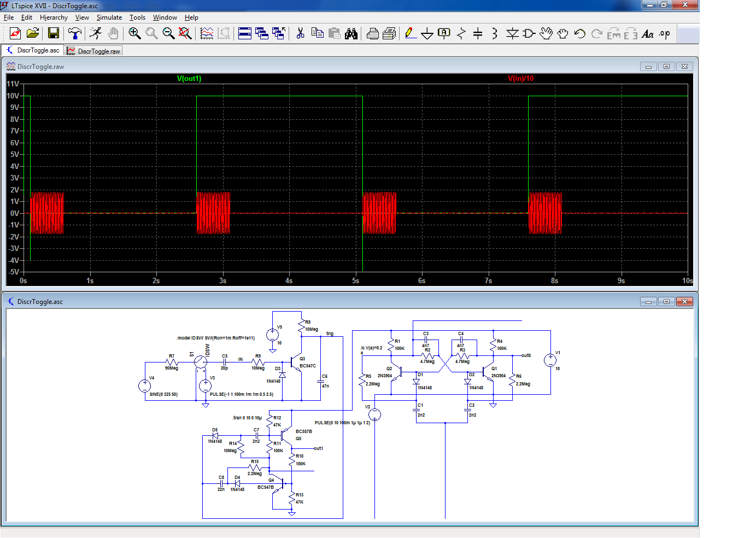The height and width of the screenshot is (538, 756).
Task: Cascade windows using the toolbar icon
Action: (x=262, y=33)
